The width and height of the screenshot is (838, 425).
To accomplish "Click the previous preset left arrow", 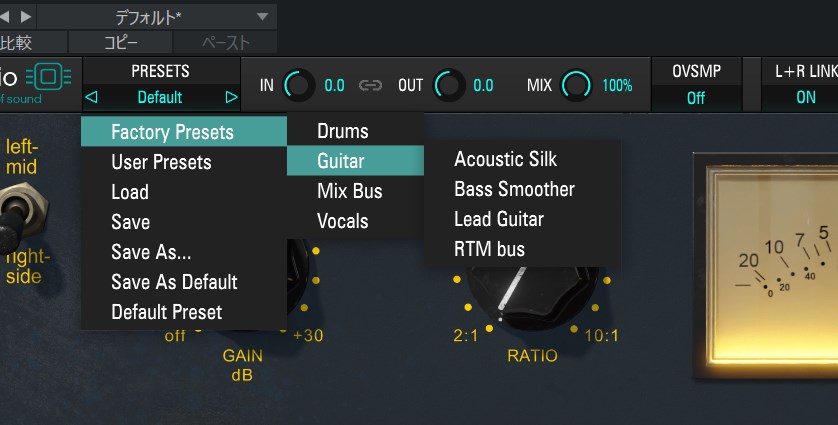I will (91, 98).
